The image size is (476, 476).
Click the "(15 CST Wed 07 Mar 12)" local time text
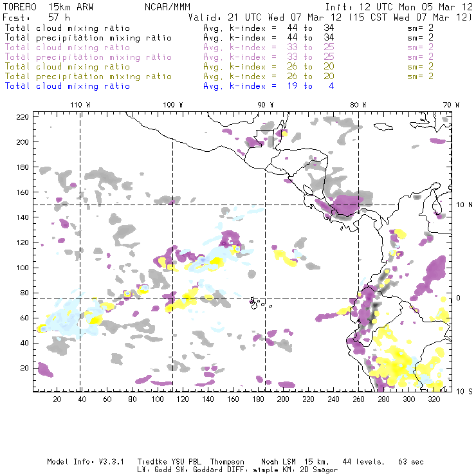pyautogui.click(x=410, y=17)
